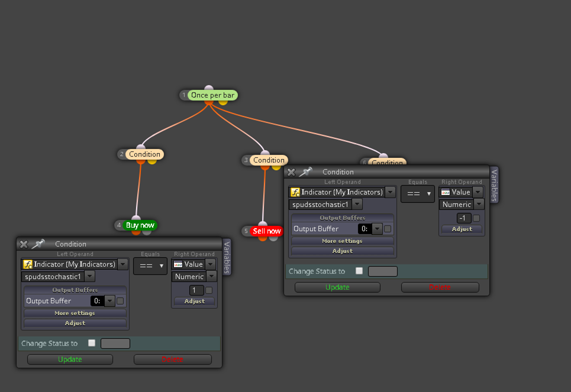Click the Change Status color box in right panel
This screenshot has height=392, width=571.
click(383, 271)
